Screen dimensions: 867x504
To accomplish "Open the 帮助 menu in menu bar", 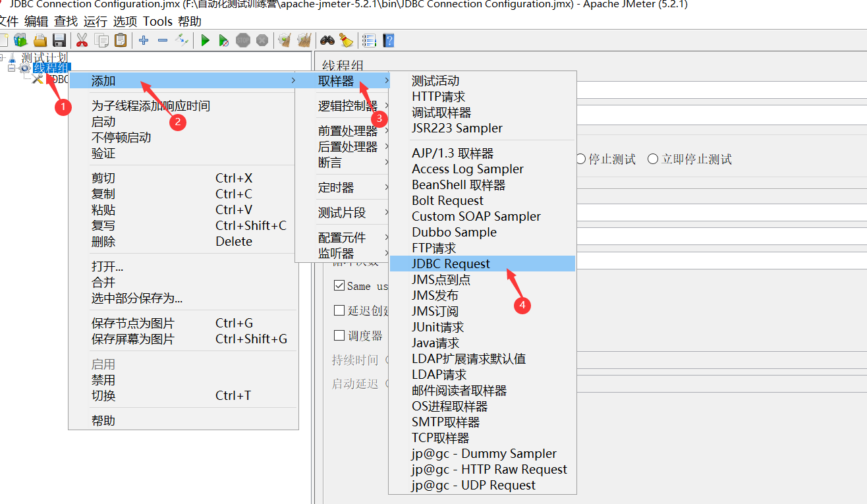I will click(x=190, y=22).
